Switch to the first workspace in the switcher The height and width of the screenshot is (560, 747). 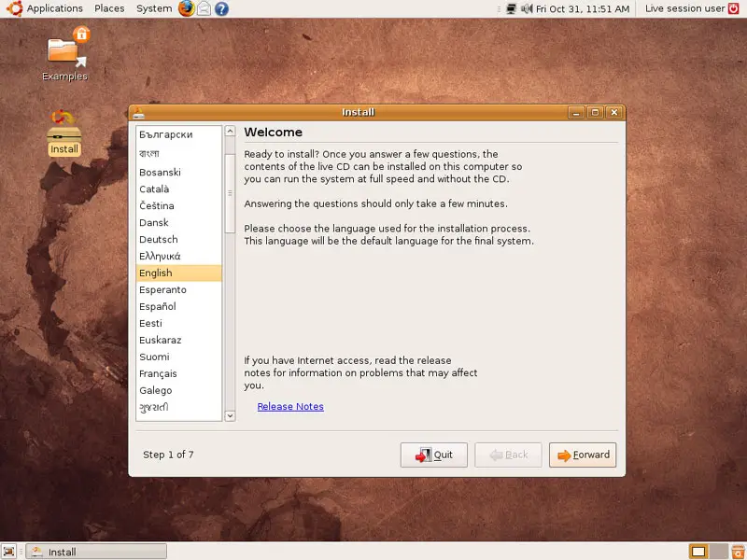pyautogui.click(x=698, y=552)
